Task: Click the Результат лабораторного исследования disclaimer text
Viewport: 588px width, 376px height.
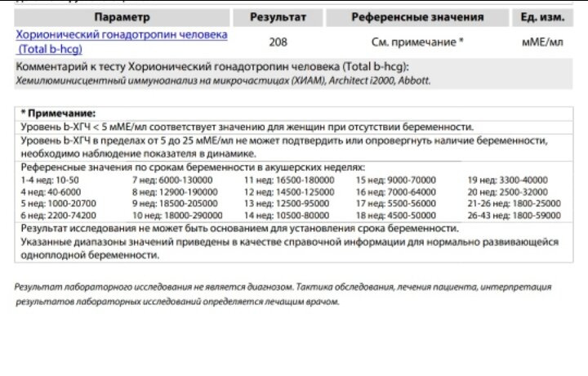Action: coord(282,294)
